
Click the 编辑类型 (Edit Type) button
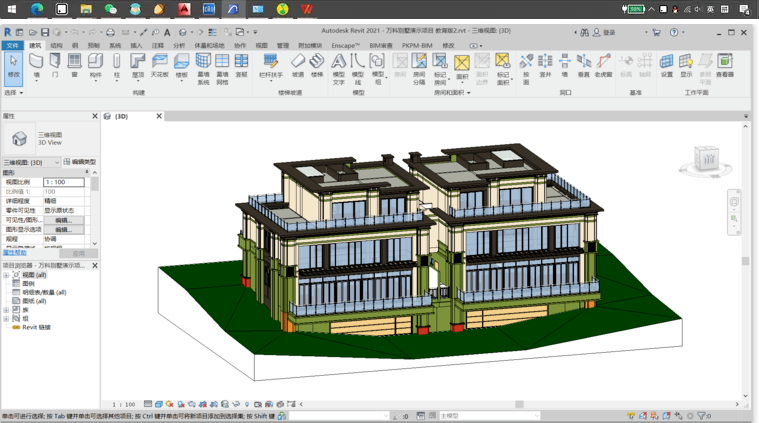[x=80, y=162]
